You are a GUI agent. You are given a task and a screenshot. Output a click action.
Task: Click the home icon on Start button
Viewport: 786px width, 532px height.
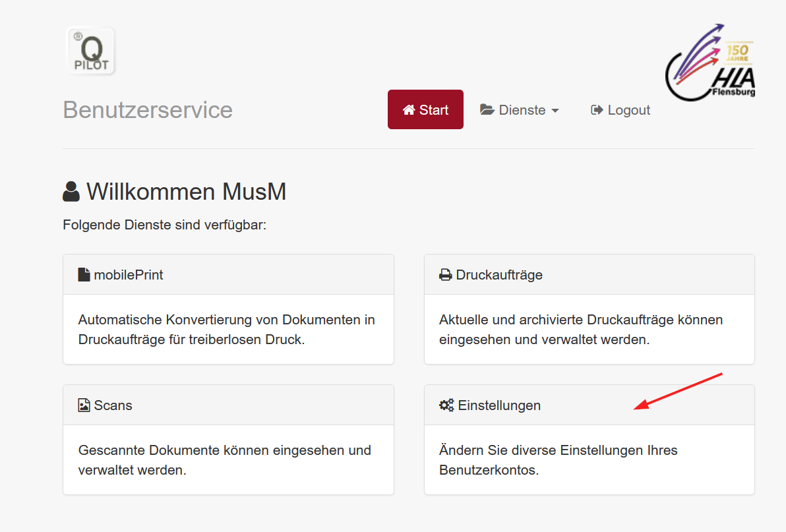tap(409, 110)
